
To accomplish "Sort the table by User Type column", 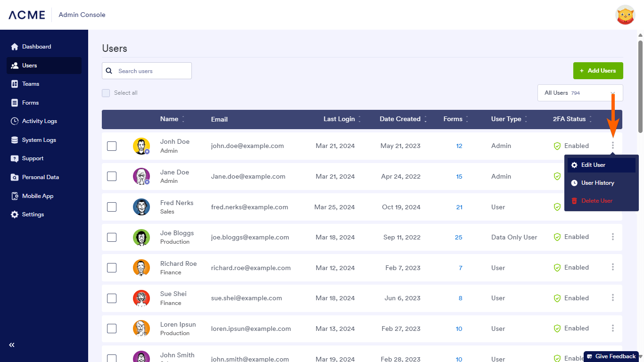I will tap(526, 119).
